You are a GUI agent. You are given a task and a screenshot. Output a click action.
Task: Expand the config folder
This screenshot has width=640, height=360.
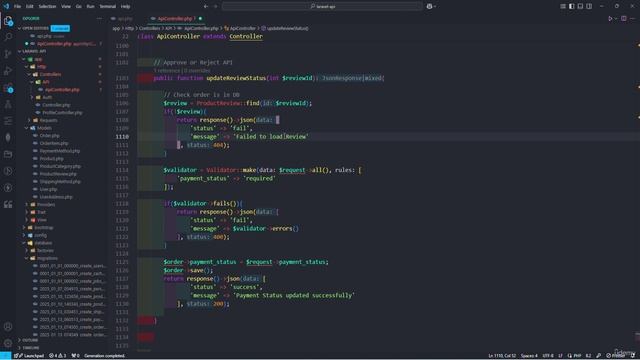(24, 235)
